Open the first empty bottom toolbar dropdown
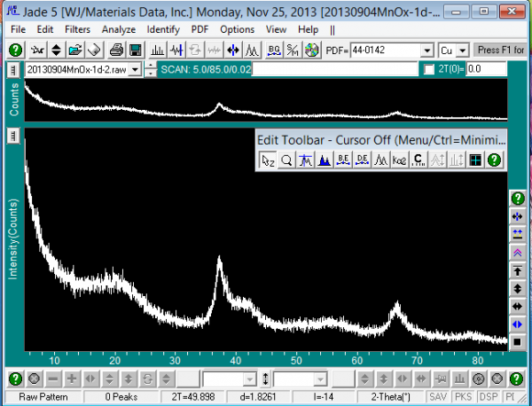 [x=250, y=379]
